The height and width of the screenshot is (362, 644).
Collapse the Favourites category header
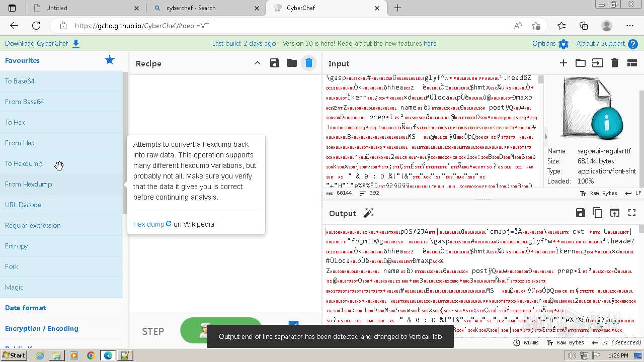[x=61, y=60]
